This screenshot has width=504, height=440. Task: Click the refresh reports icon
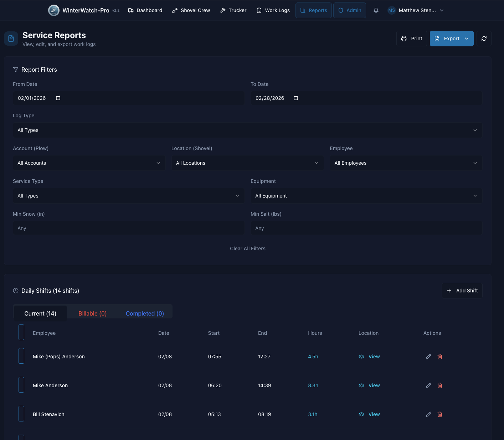click(484, 39)
